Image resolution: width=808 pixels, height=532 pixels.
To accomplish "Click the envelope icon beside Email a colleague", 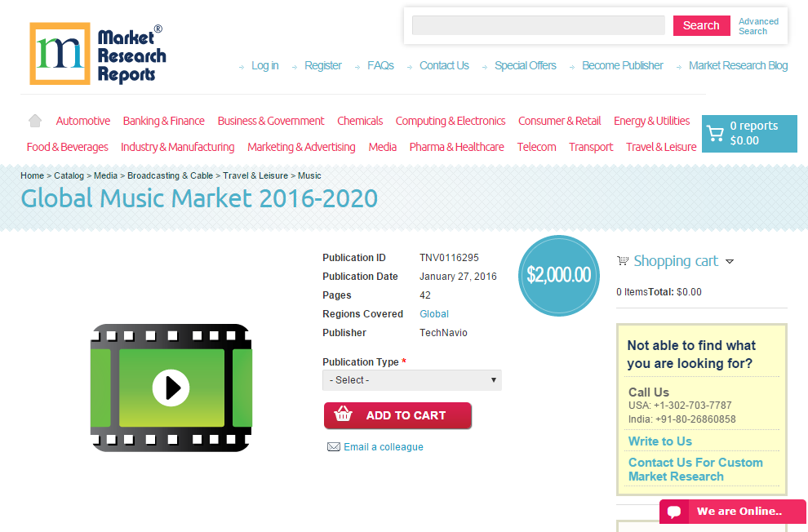I will click(334, 447).
